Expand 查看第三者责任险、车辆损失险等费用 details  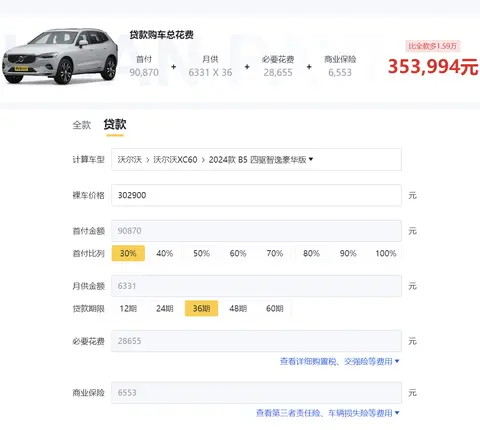point(327,413)
